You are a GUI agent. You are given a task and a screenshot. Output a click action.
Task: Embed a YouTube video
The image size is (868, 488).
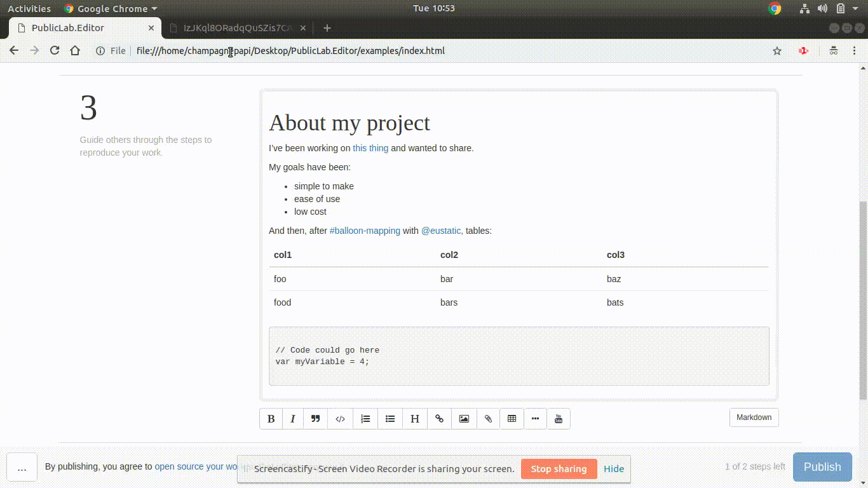tap(559, 419)
